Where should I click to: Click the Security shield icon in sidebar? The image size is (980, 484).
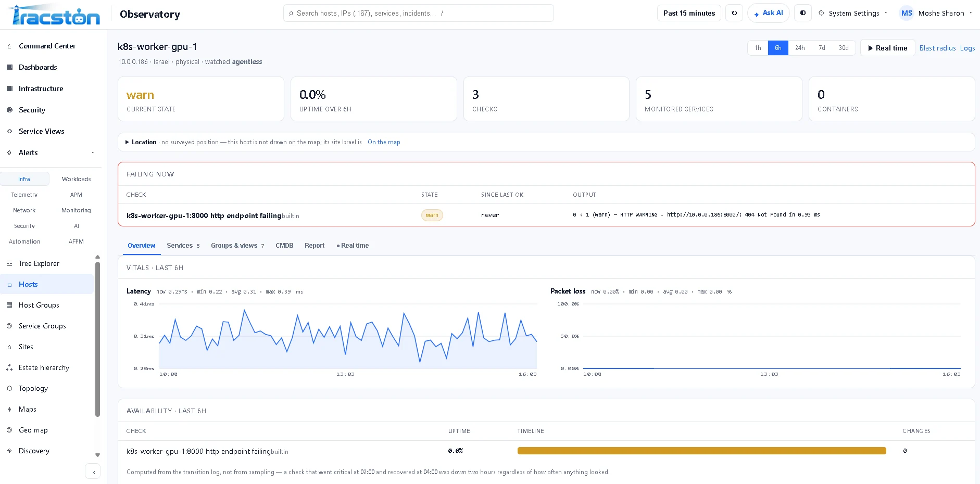point(9,110)
